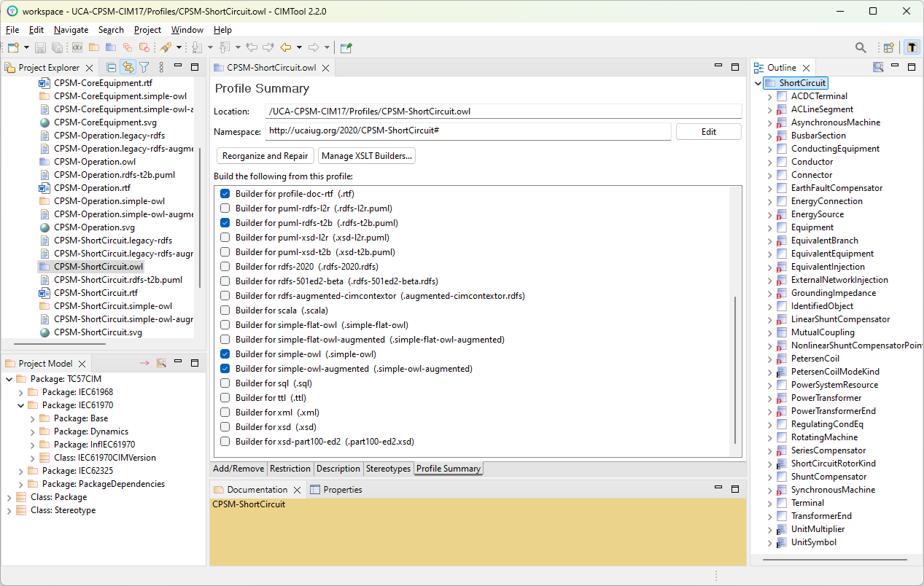Open the Properties tab
Image resolution: width=924 pixels, height=586 pixels.
point(336,490)
